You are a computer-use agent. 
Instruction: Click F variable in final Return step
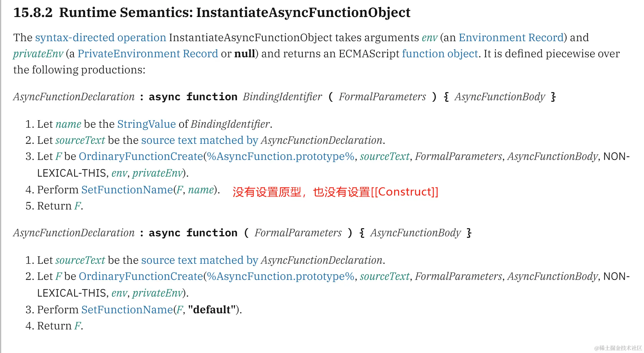78,326
